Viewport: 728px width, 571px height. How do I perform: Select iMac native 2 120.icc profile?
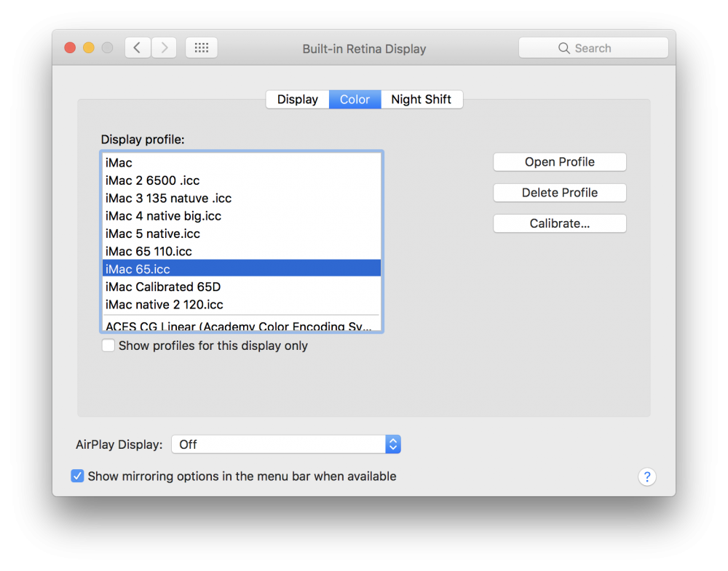pyautogui.click(x=242, y=304)
